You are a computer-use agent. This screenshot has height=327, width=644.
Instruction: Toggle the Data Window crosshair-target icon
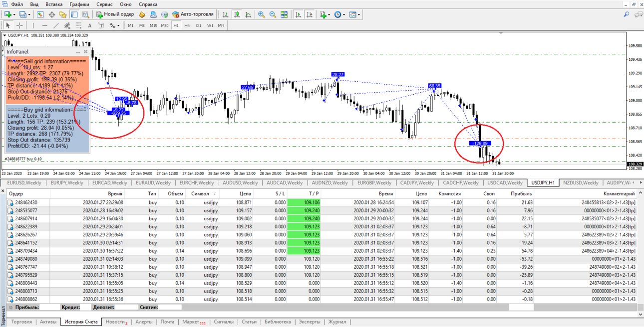(51, 14)
